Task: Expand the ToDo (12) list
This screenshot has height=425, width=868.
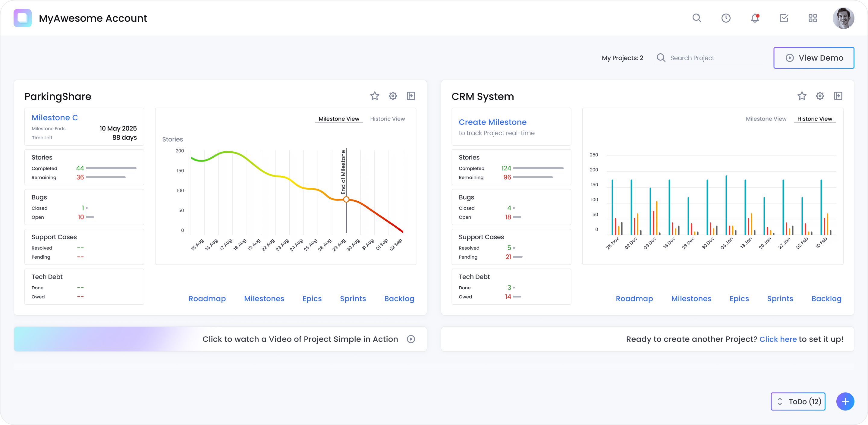Action: pos(797,401)
